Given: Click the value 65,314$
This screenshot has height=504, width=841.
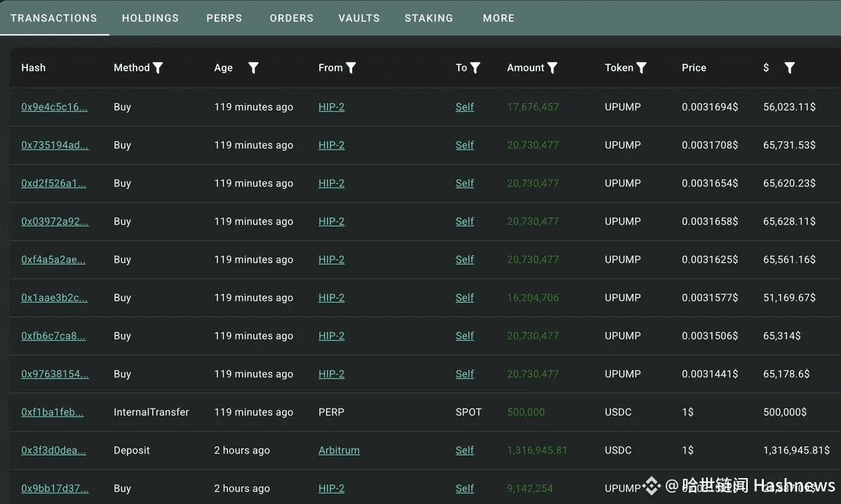Looking at the screenshot, I should [x=781, y=336].
